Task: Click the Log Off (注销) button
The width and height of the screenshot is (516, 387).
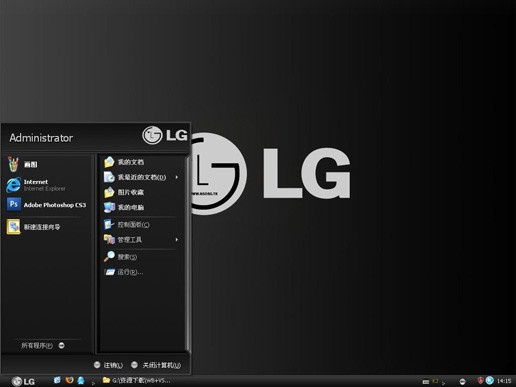Action: (x=108, y=365)
